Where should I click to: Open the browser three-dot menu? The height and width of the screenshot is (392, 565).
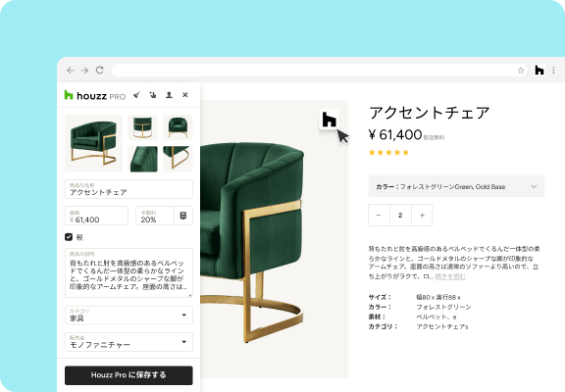(x=554, y=71)
